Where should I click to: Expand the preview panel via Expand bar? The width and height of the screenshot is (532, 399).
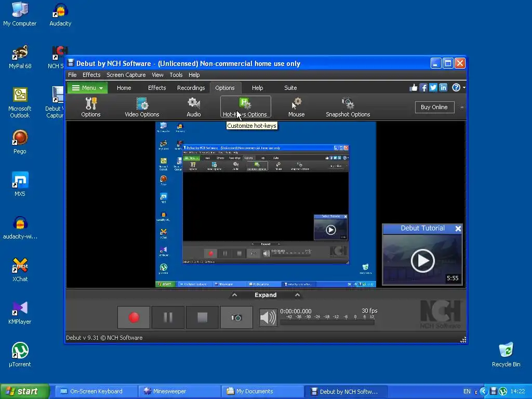tap(265, 295)
